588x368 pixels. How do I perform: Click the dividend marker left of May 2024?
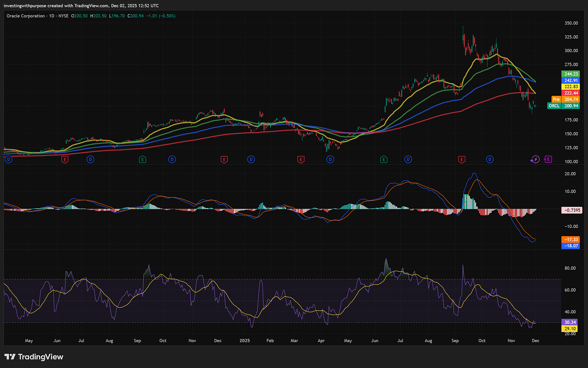(8, 160)
